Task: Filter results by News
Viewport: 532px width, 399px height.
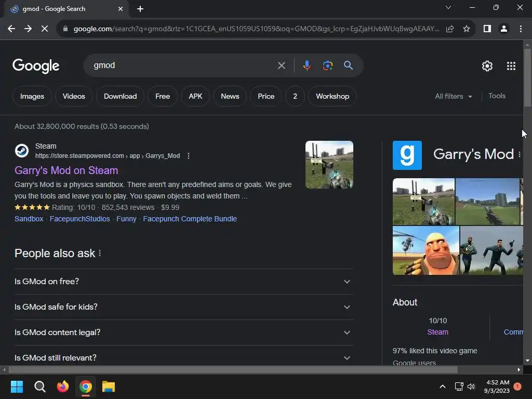Action: [x=230, y=96]
